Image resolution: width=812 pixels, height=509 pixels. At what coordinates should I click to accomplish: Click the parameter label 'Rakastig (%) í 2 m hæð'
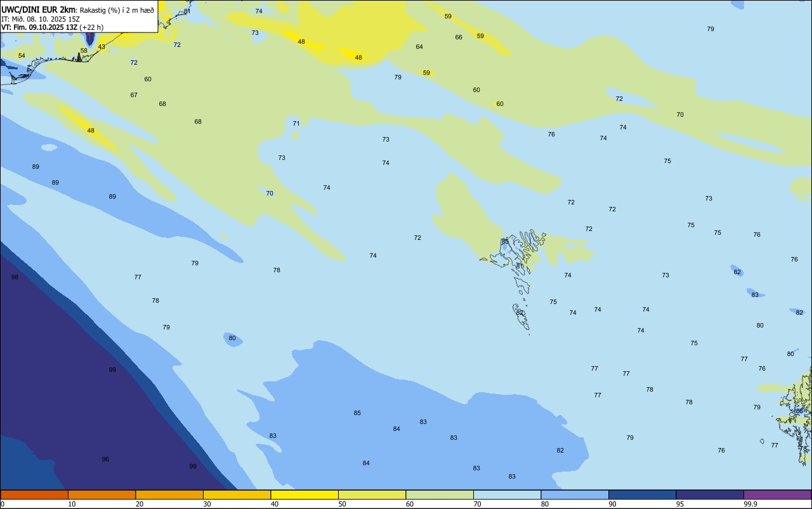point(117,10)
